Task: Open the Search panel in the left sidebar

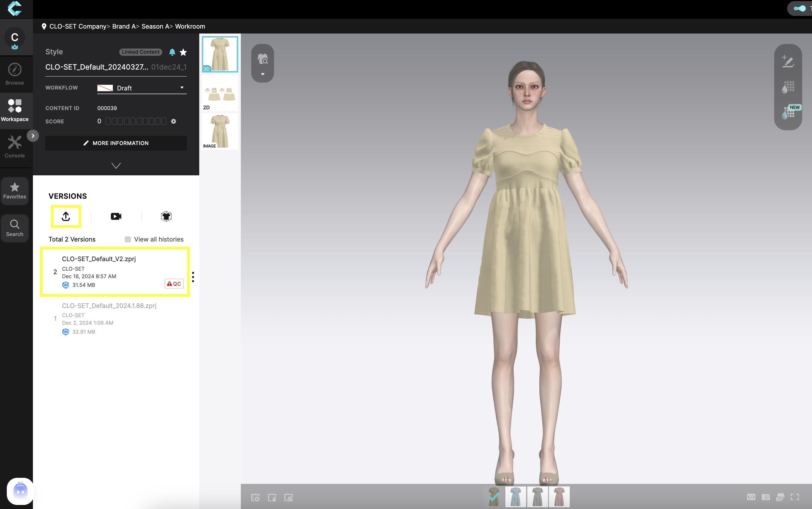Action: 14,228
